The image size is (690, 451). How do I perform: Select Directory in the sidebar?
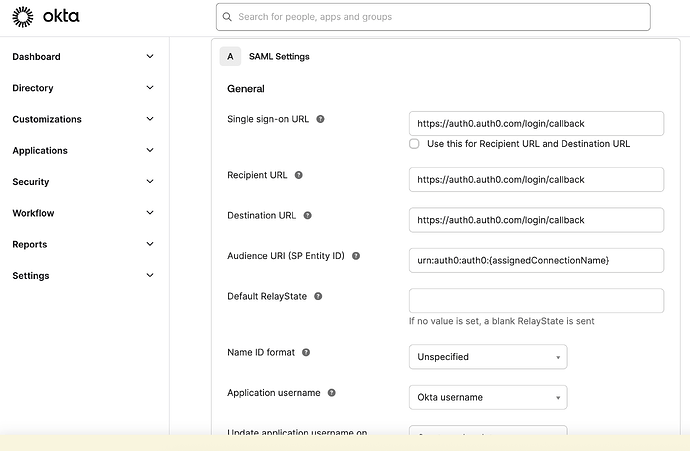coord(33,88)
